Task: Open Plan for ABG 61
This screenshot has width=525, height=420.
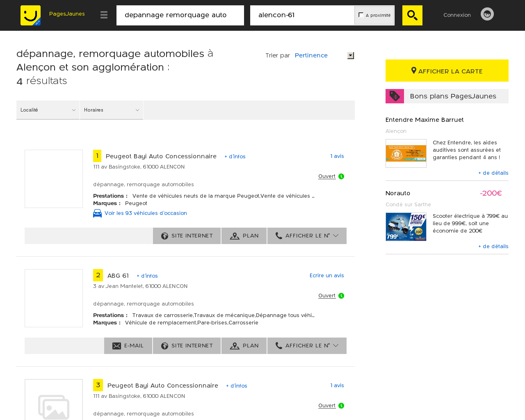Action: [x=244, y=346]
